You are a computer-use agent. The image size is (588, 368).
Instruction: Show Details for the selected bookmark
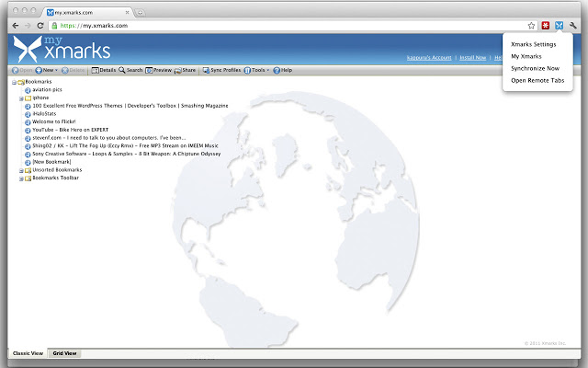coord(104,70)
